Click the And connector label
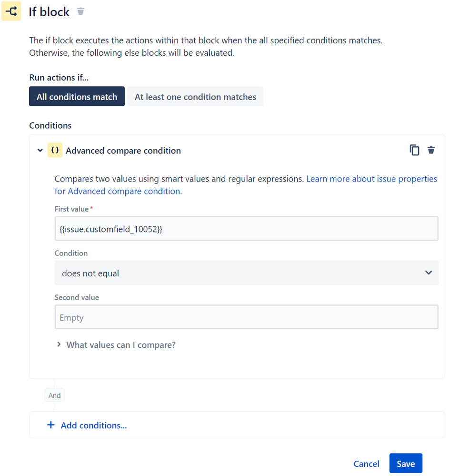 55,395
